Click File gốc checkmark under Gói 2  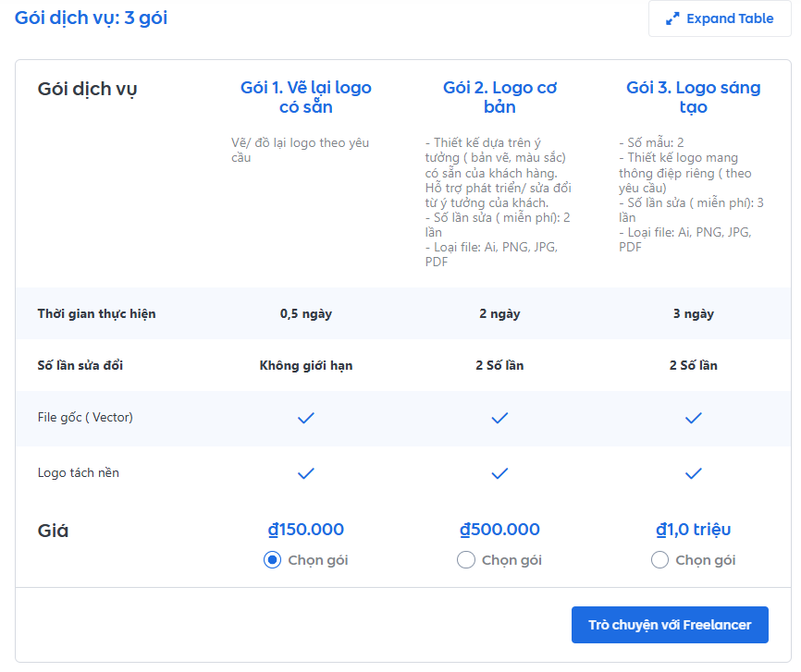click(499, 418)
